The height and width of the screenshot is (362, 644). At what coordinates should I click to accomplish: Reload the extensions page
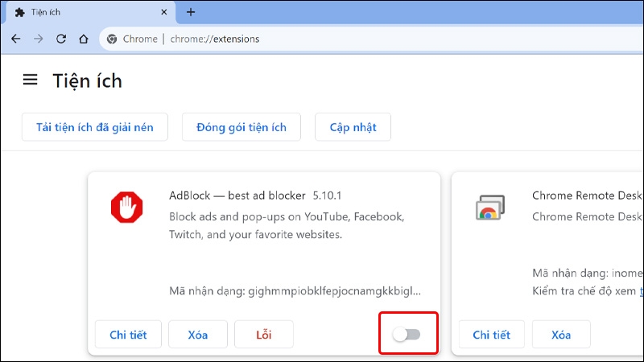61,39
